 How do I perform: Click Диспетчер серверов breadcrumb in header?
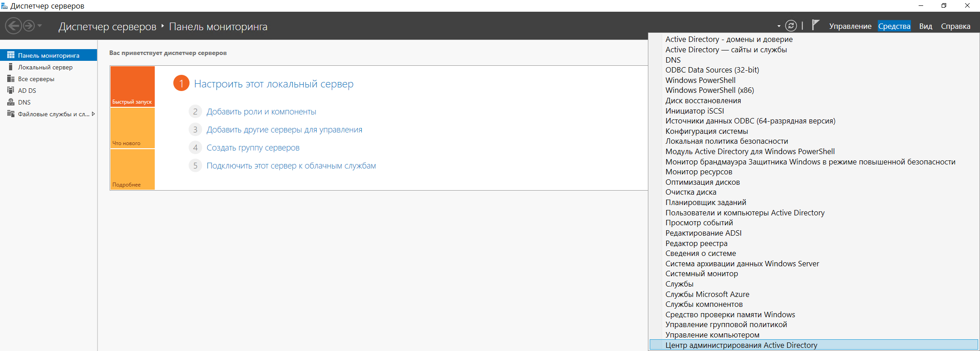pos(107,27)
